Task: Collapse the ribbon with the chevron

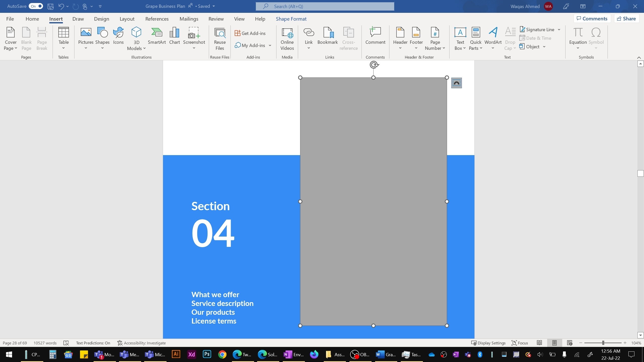Action: coord(639,58)
